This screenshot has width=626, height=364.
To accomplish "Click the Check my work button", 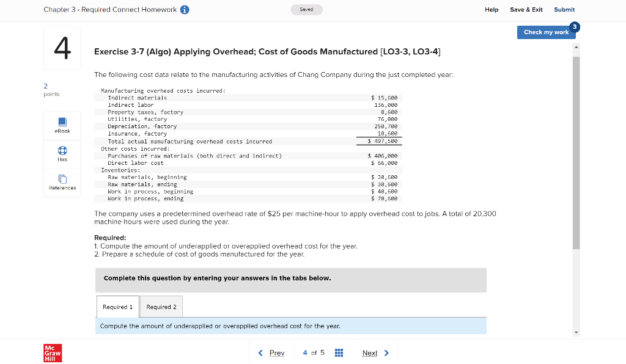I will tap(546, 32).
